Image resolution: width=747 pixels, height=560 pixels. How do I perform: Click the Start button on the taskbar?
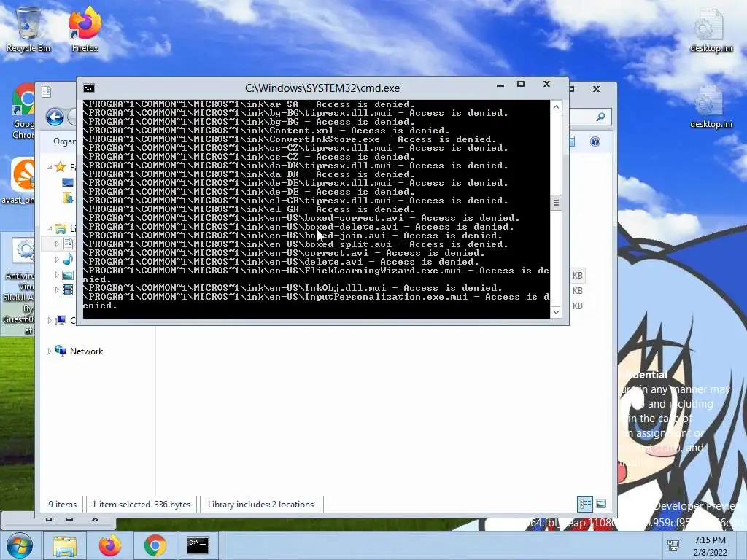coord(20,545)
